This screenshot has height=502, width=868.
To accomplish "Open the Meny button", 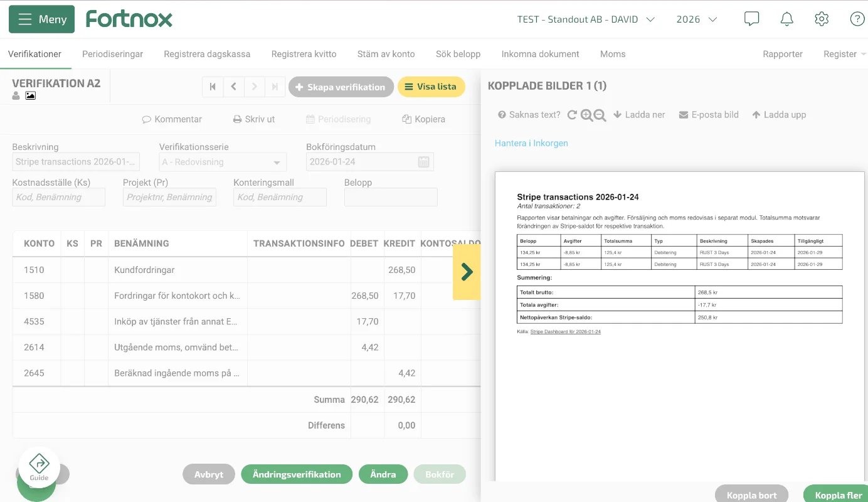I will tap(41, 19).
